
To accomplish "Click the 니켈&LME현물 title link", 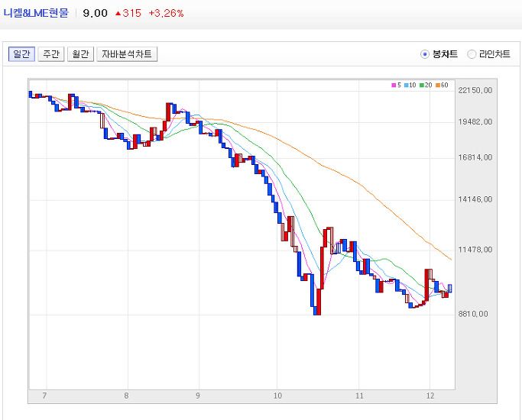I will coord(36,13).
